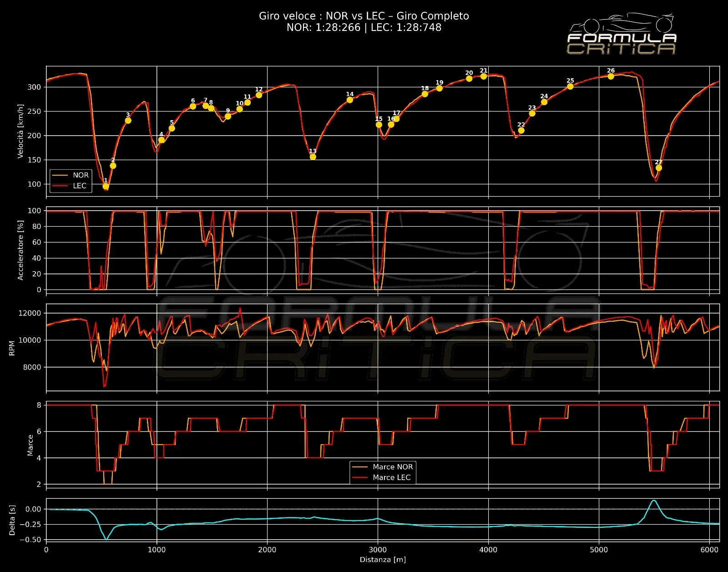
Task: Click the 'Delta [s]' axis label
Action: (12, 520)
